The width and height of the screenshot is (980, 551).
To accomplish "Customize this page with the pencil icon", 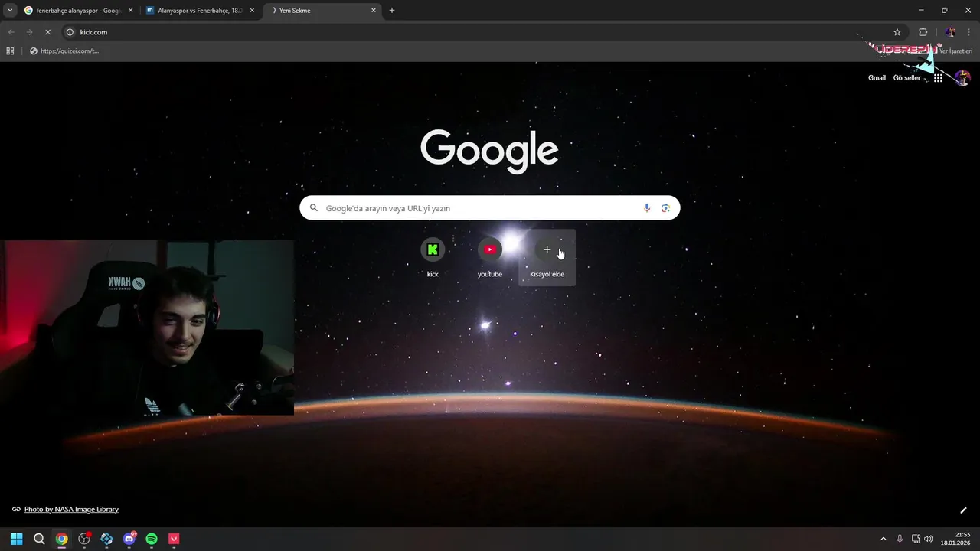I will [x=963, y=510].
